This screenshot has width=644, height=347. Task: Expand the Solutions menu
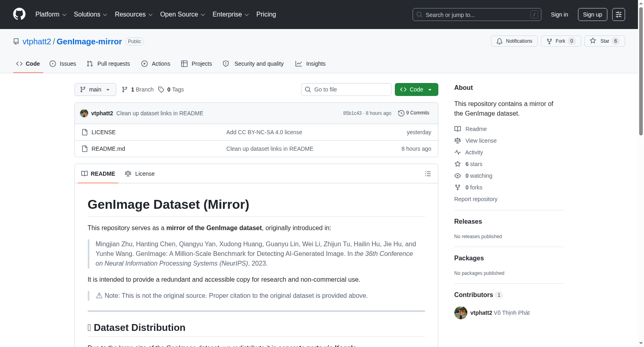point(91,15)
